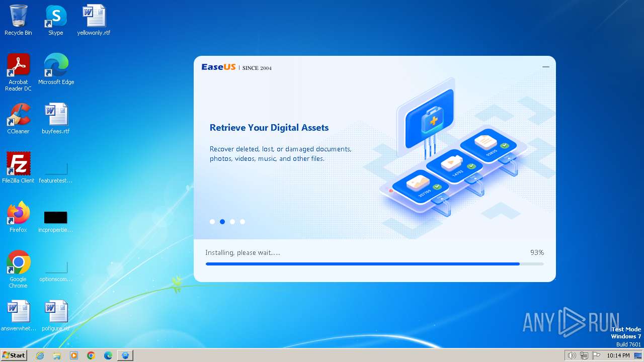
Task: Click the 10:14 PM clock
Action: pyautogui.click(x=618, y=355)
